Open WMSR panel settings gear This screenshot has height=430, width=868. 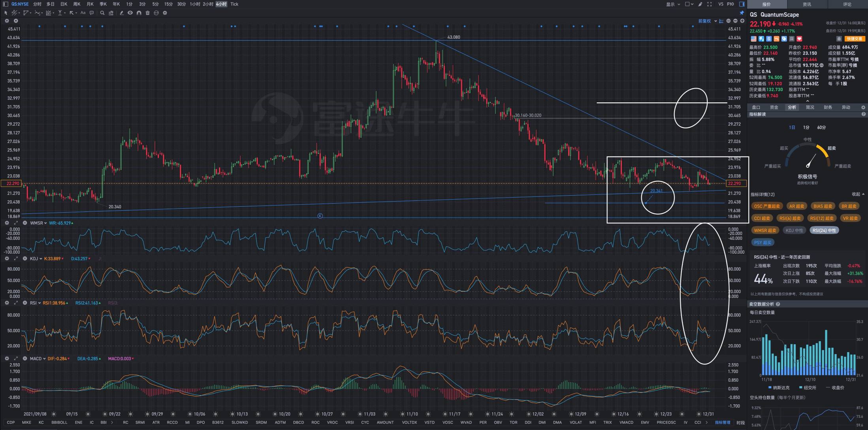[x=7, y=223]
